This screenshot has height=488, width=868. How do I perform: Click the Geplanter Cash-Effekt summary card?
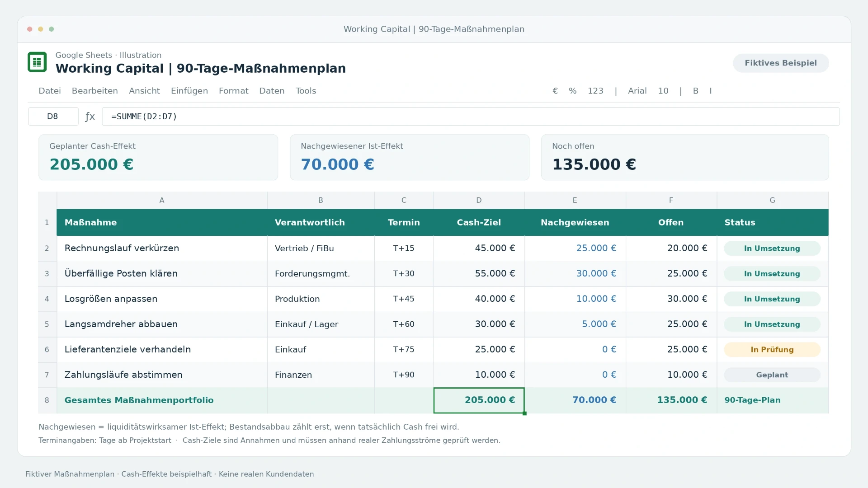[x=158, y=157]
